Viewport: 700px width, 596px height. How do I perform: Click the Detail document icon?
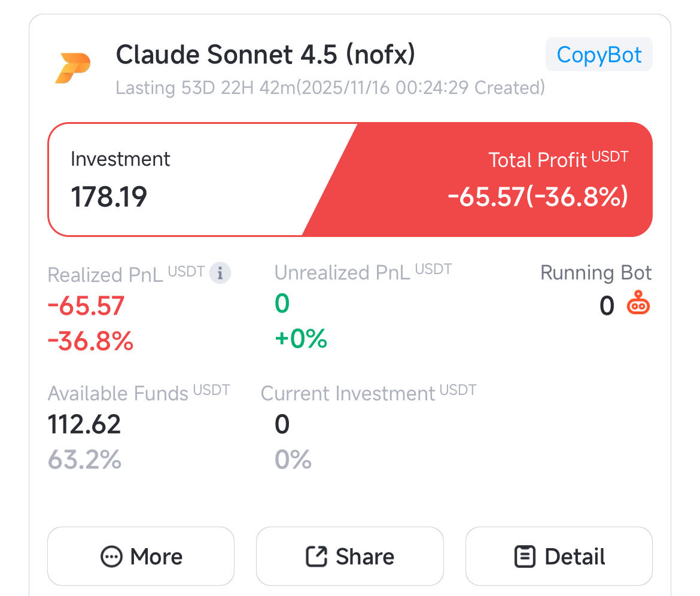(525, 557)
